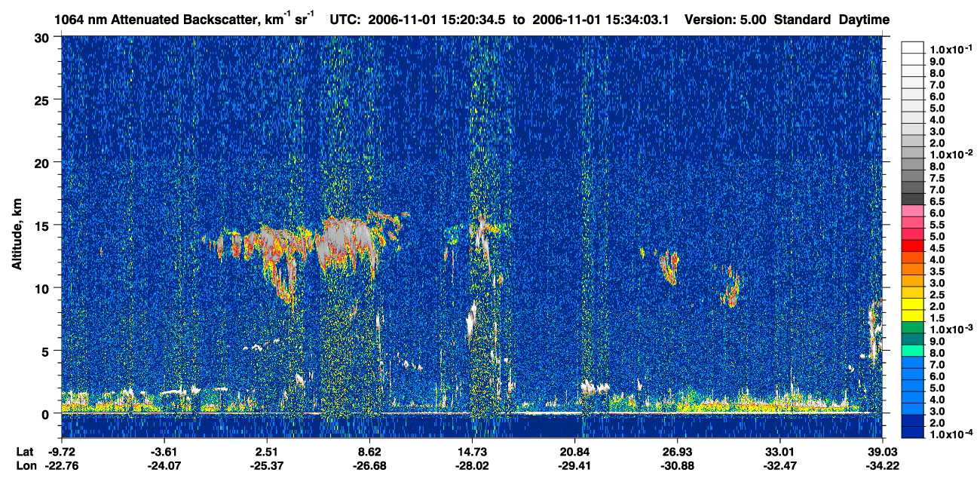
Task: Click the latitude value 20.84
Action: click(574, 452)
